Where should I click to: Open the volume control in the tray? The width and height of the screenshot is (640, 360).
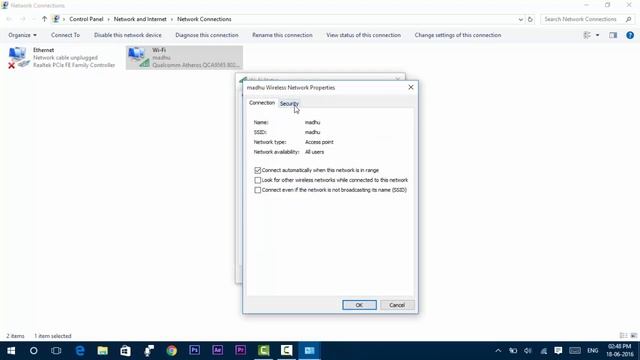[x=527, y=351]
